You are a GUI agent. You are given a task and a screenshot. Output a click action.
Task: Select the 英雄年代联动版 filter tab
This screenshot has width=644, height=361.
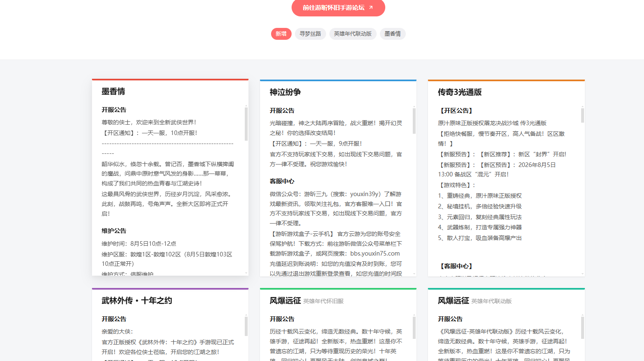[353, 34]
